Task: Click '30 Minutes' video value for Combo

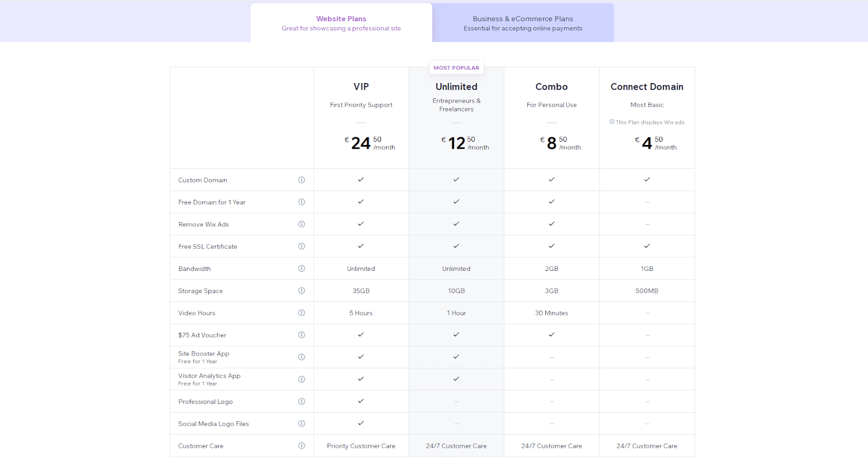Action: pos(552,313)
